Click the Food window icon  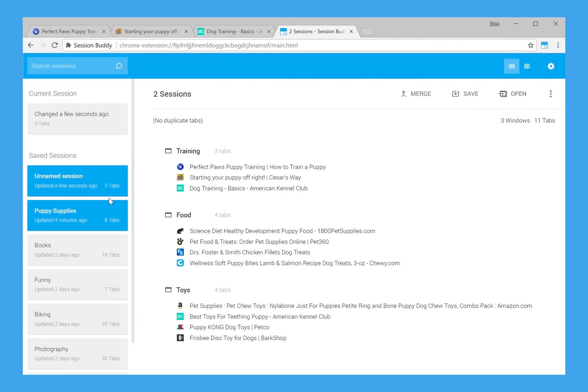pos(168,215)
